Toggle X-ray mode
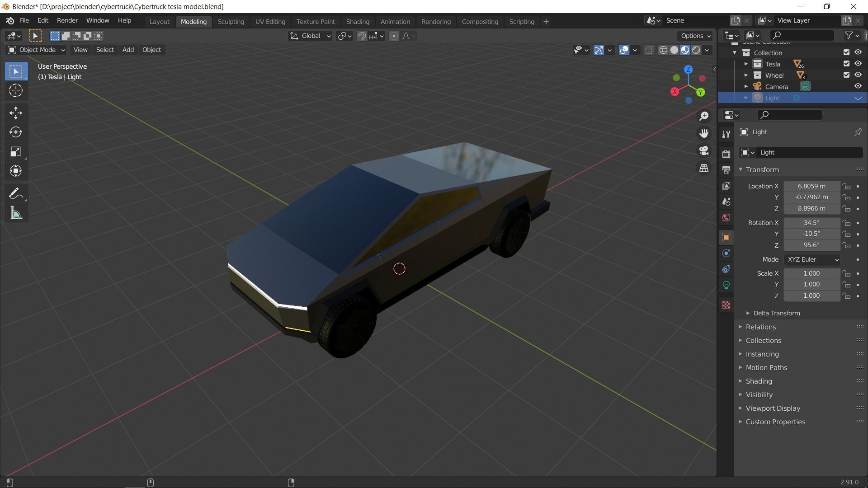Viewport: 868px width, 488px height. point(649,50)
